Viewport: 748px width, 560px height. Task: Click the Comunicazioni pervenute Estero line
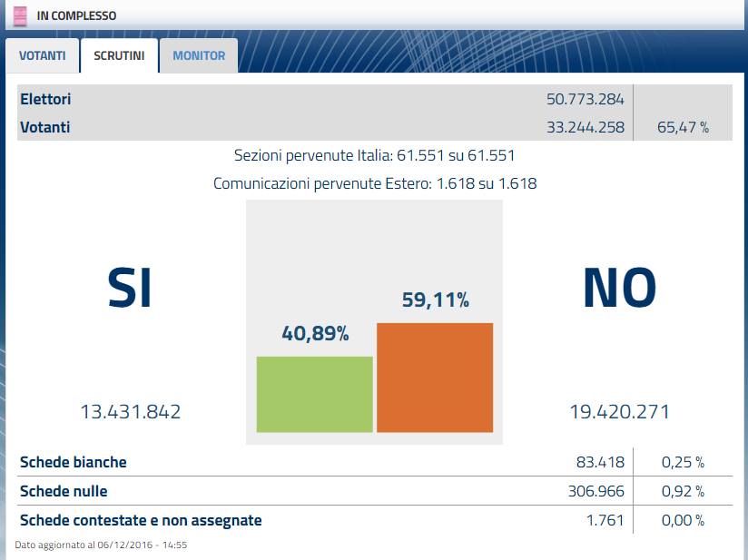tap(374, 182)
